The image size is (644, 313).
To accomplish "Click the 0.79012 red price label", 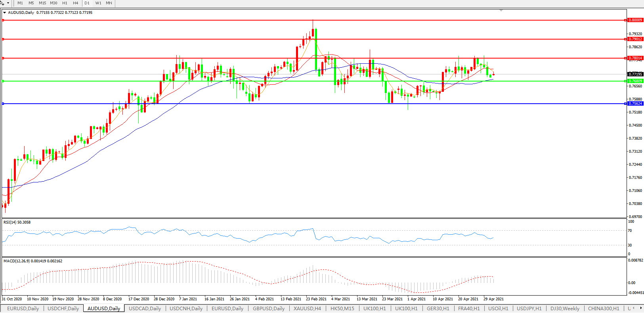I will [x=635, y=39].
